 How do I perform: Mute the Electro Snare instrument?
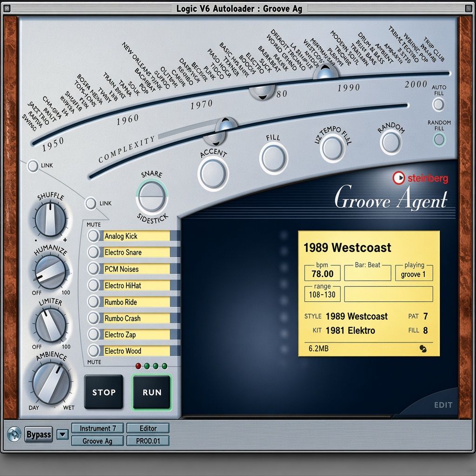[x=93, y=252]
